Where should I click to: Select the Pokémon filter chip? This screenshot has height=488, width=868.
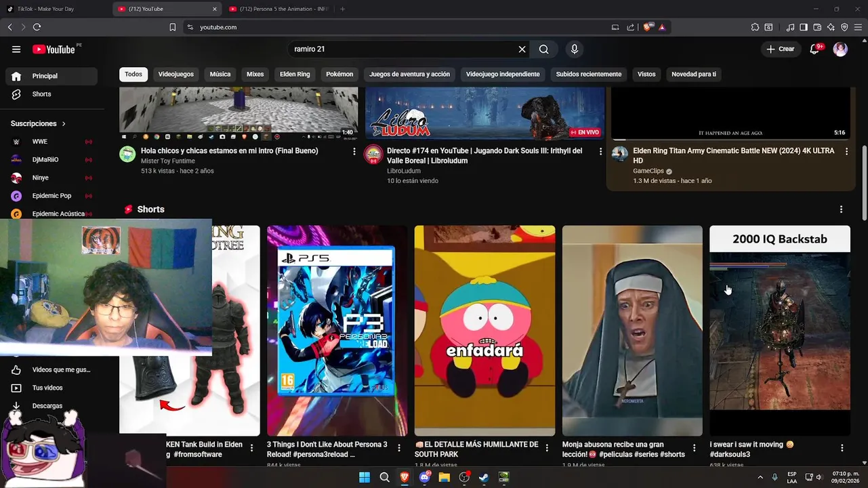click(339, 75)
